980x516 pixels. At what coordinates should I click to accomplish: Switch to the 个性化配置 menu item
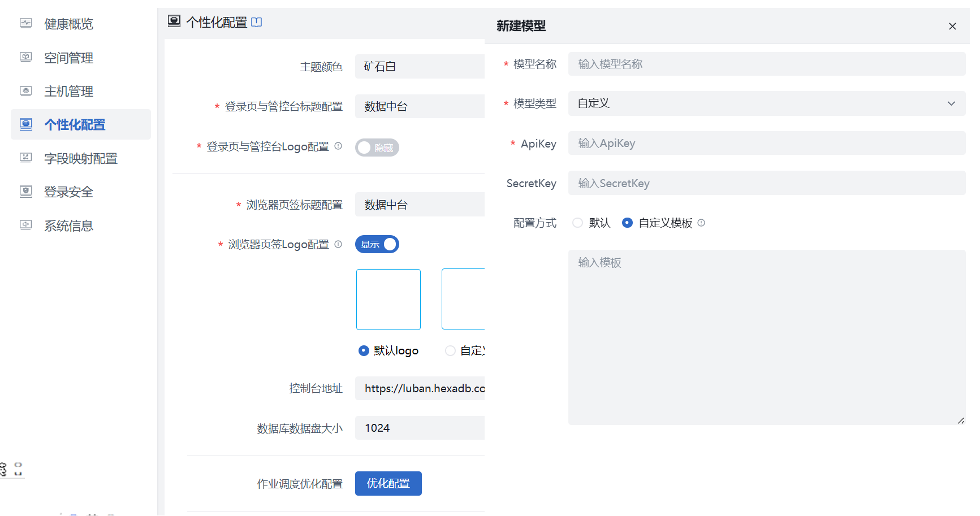(x=74, y=124)
